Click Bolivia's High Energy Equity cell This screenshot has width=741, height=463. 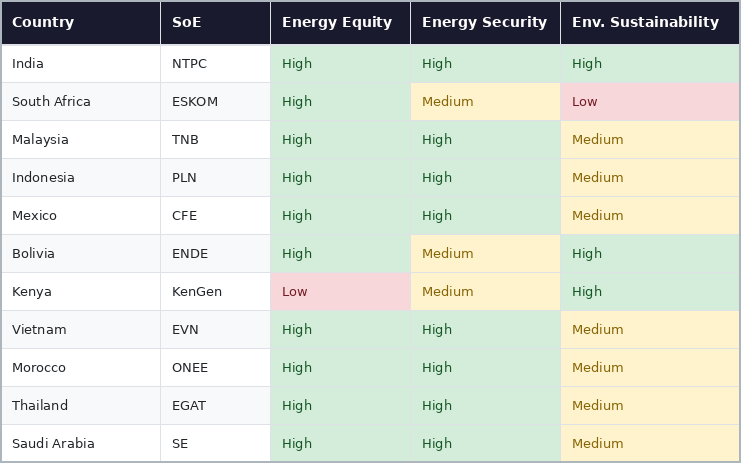click(340, 254)
